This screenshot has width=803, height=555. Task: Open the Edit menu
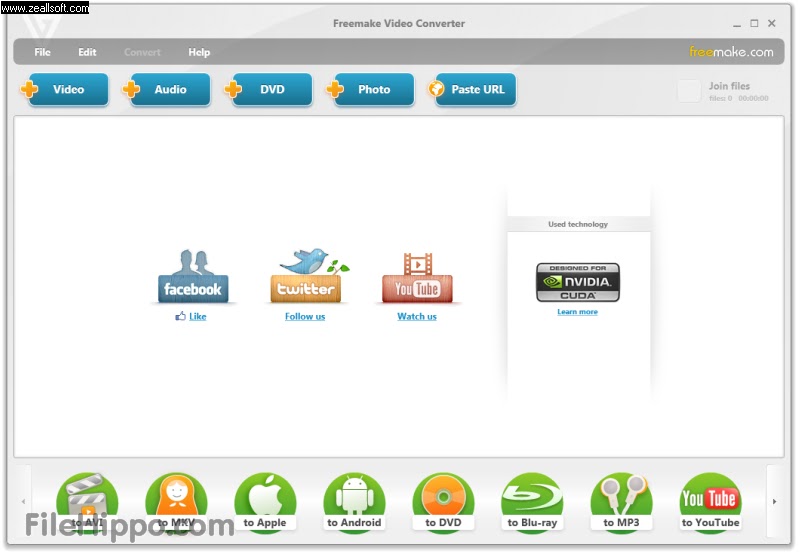(x=87, y=52)
